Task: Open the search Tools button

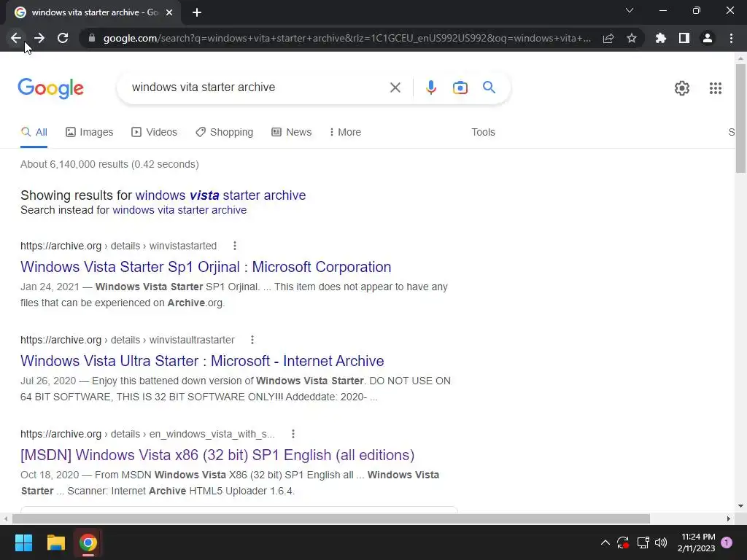Action: click(x=483, y=133)
